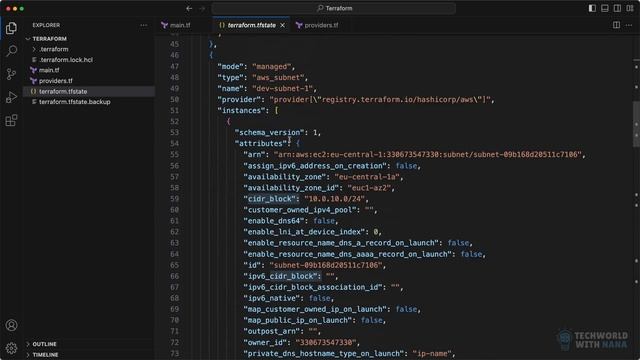Expand the TIMELINE section

click(45, 355)
